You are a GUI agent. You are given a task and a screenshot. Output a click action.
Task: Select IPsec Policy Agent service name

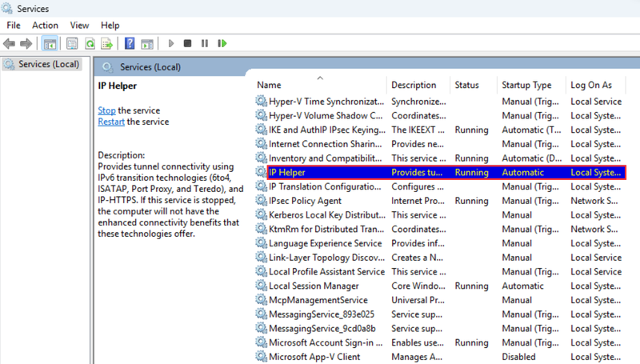pyautogui.click(x=305, y=201)
